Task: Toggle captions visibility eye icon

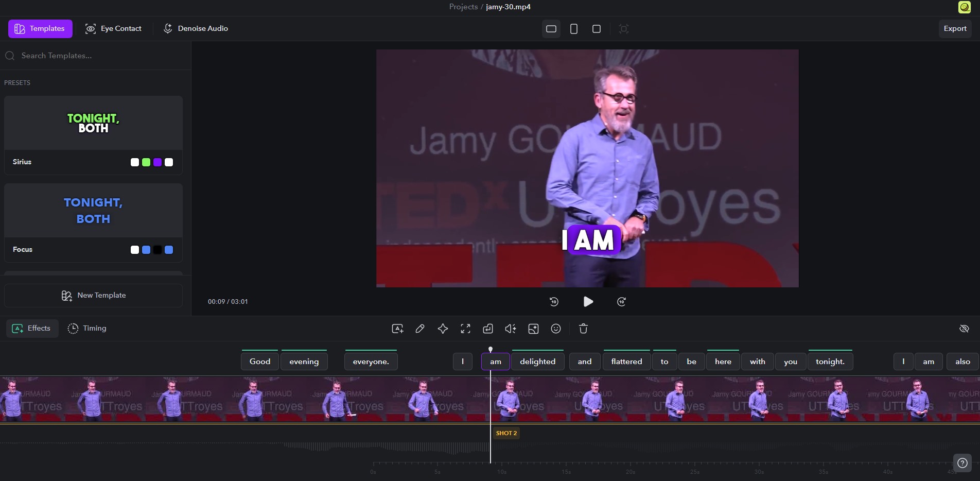Action: pos(964,329)
